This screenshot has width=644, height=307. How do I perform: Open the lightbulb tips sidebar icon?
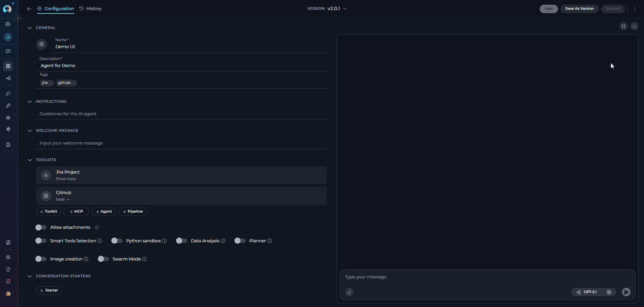click(8, 270)
